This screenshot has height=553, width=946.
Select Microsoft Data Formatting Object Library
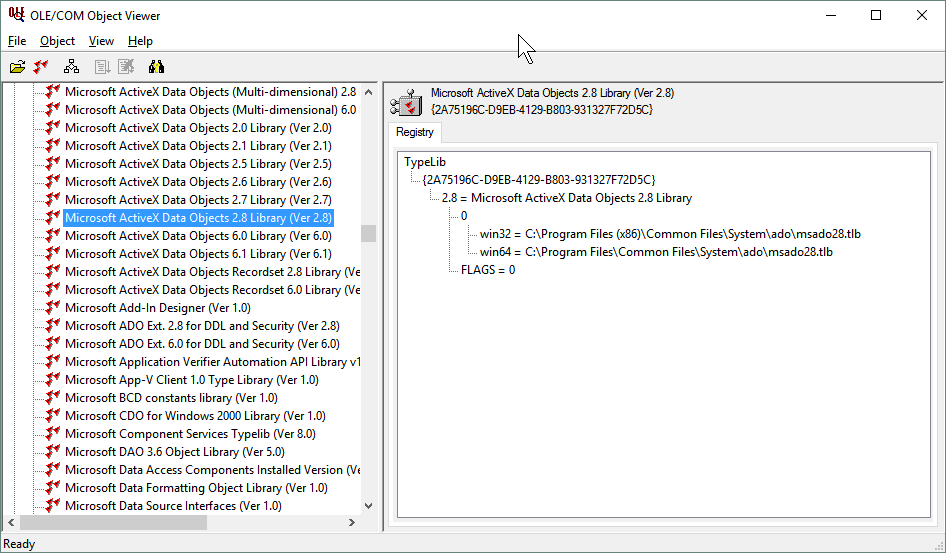[x=196, y=487]
